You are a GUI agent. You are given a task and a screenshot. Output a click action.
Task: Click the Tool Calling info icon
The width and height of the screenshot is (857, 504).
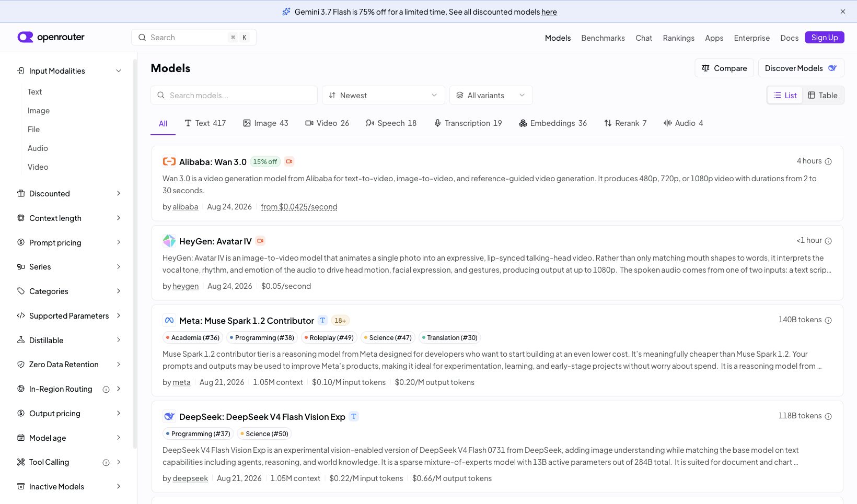106,462
